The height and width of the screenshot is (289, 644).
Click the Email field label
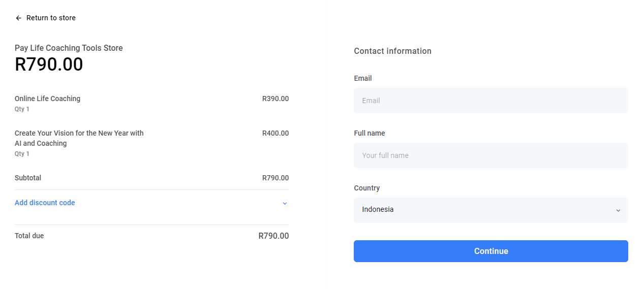(363, 78)
